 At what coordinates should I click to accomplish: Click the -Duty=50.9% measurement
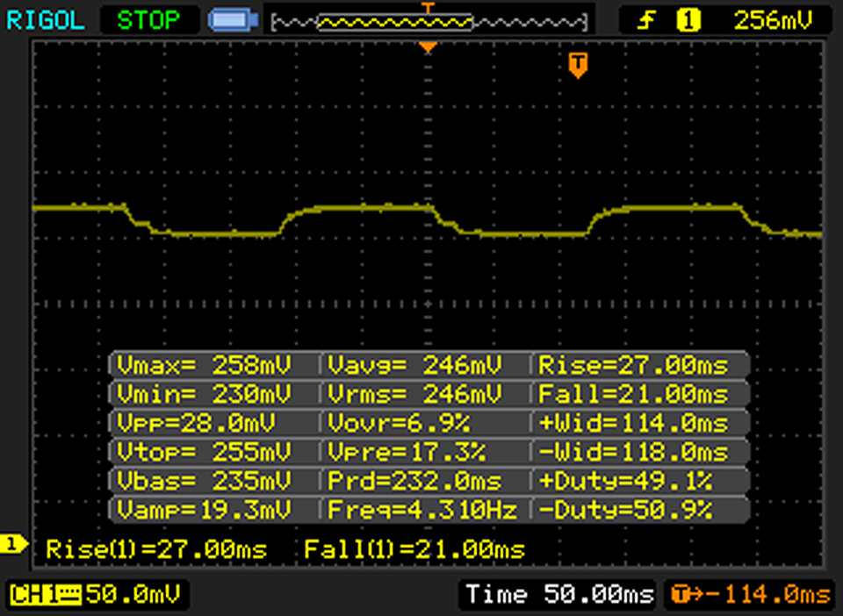click(x=626, y=509)
